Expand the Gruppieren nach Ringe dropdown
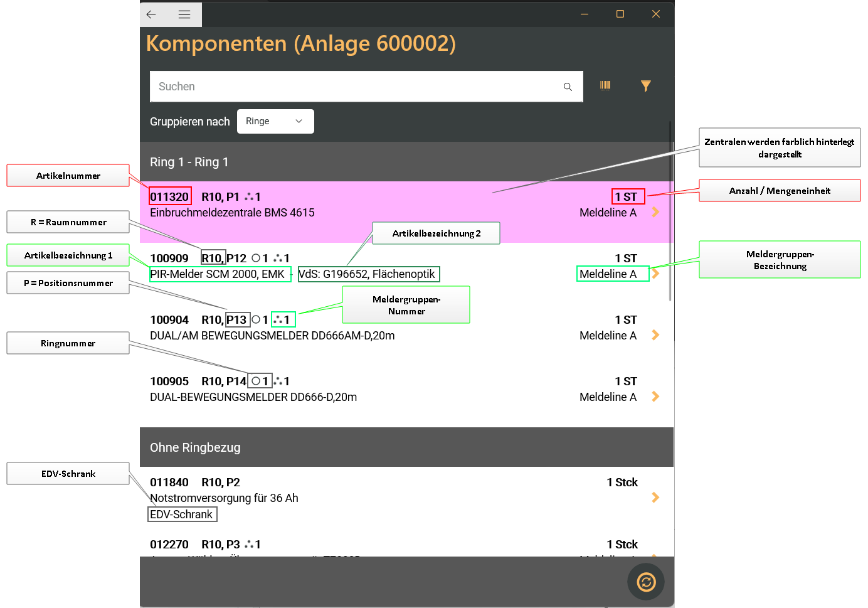This screenshot has width=868, height=608. coord(275,121)
